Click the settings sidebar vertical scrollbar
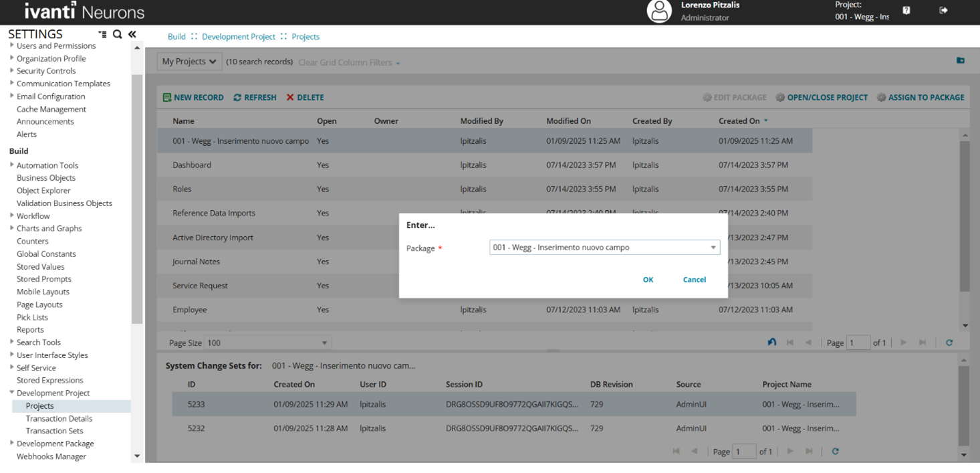This screenshot has width=980, height=473. 137,199
